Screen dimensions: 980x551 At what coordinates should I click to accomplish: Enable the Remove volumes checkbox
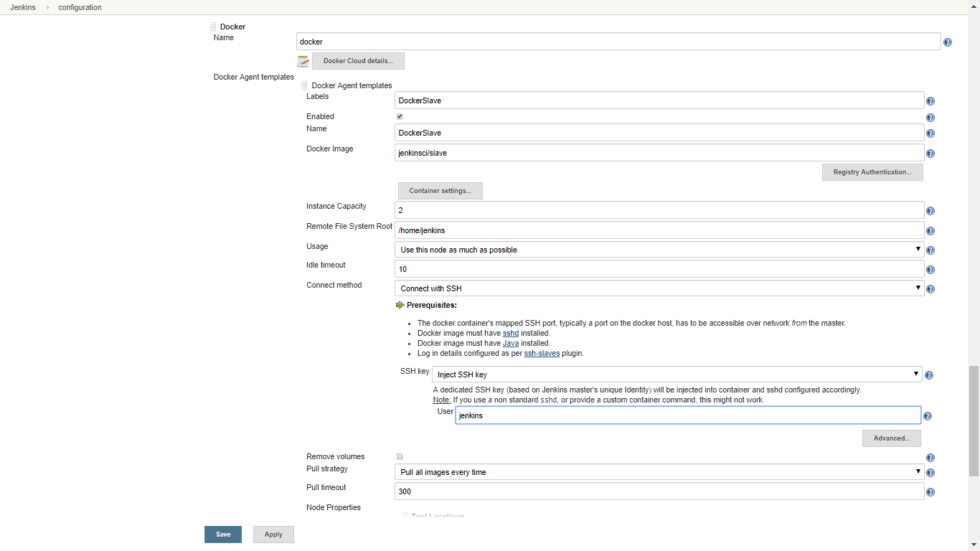pos(400,456)
